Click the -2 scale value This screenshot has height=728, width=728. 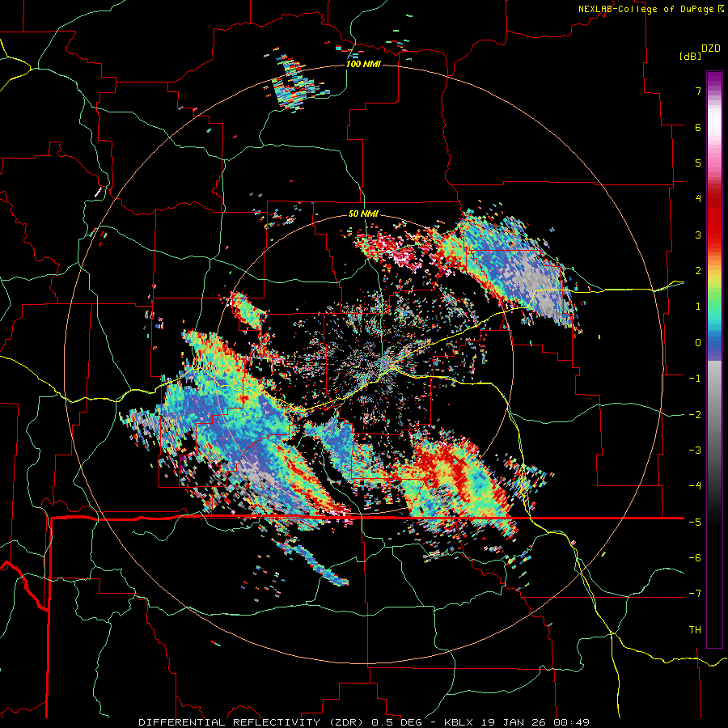point(695,415)
